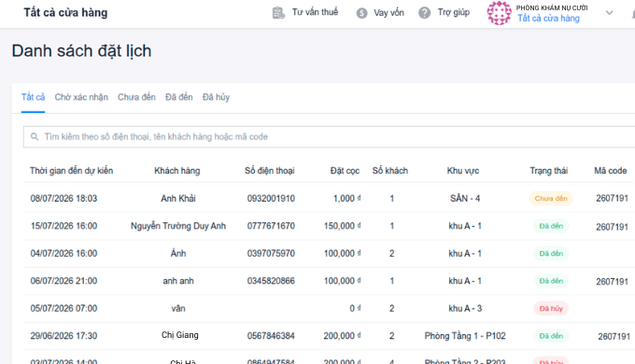The height and width of the screenshot is (364, 635).
Task: Click the area Phòng Tầng 1 - P102
Action: [x=465, y=336]
